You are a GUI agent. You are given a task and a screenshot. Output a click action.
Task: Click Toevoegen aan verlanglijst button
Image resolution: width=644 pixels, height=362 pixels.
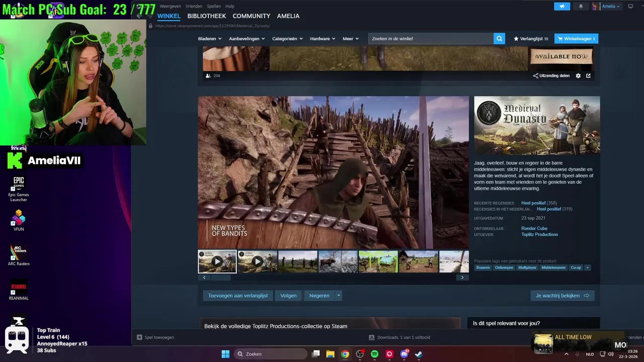click(x=238, y=296)
